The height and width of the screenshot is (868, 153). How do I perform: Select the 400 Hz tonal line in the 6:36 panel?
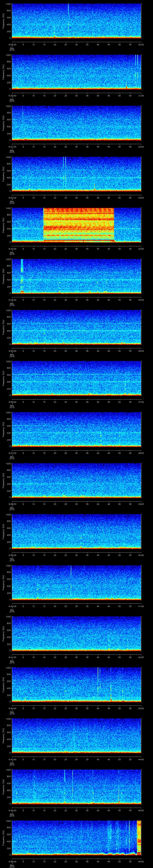[76, 382]
